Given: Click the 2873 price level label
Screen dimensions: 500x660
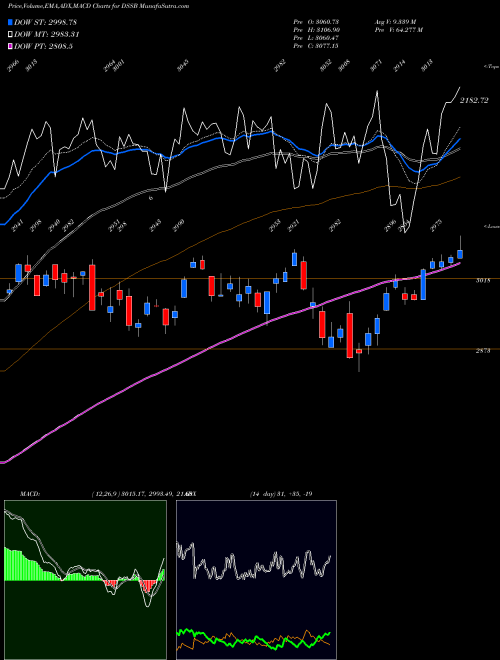Looking at the screenshot, I should click(483, 351).
